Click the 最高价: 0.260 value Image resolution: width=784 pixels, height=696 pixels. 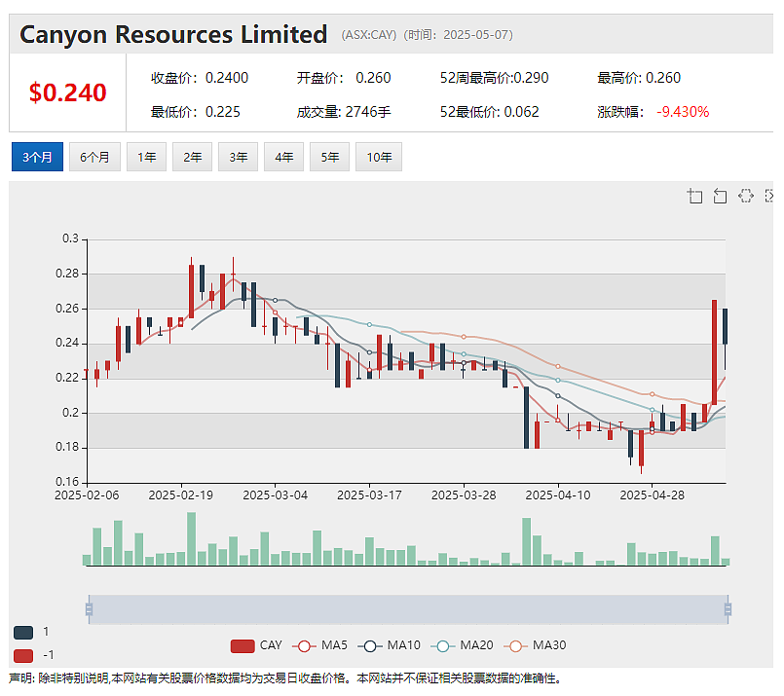click(x=639, y=78)
